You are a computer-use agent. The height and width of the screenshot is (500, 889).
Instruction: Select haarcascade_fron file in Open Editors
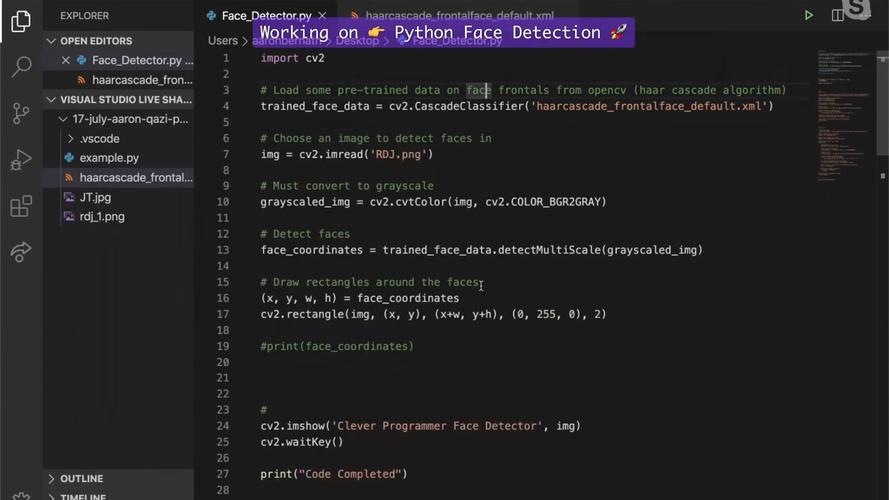[x=142, y=80]
